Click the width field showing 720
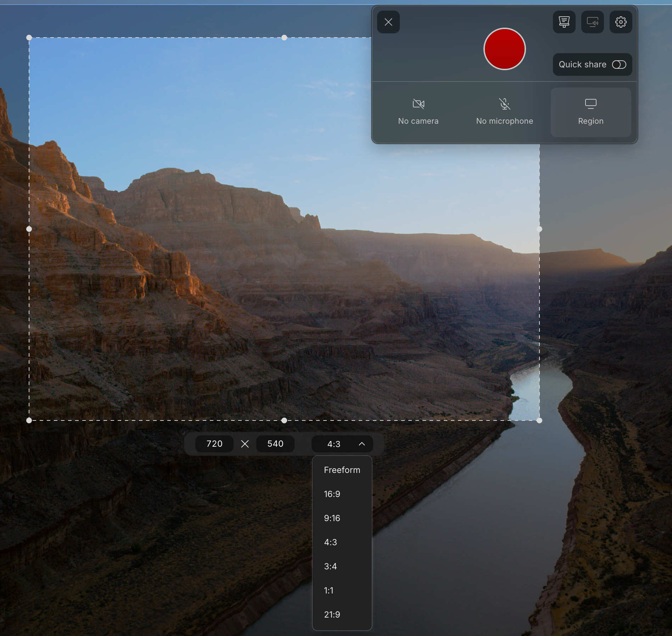Screen dimensions: 672x636 point(214,444)
